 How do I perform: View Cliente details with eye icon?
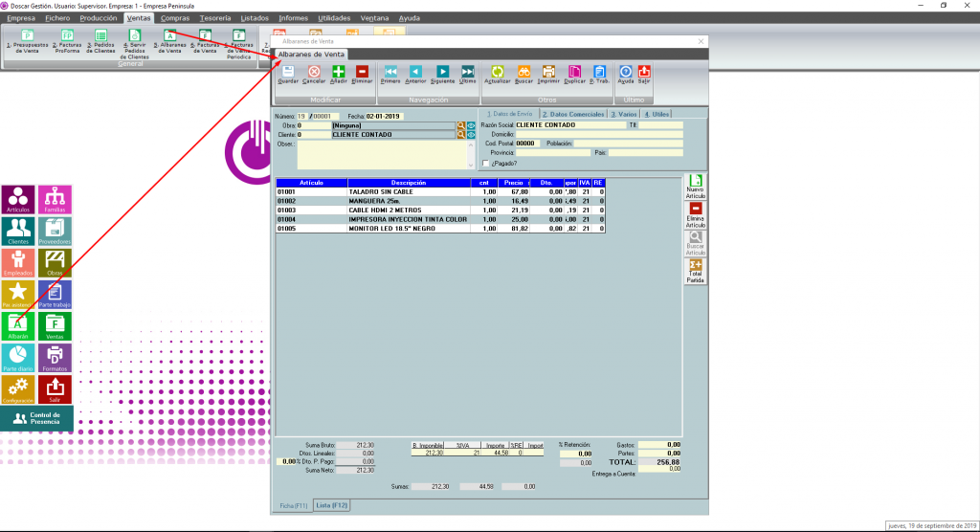(x=471, y=134)
